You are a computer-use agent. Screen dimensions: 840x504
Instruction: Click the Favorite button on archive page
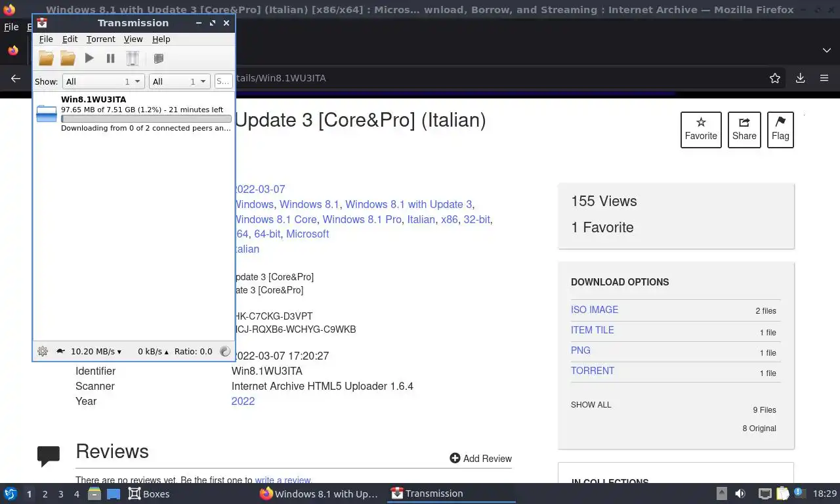click(x=701, y=129)
